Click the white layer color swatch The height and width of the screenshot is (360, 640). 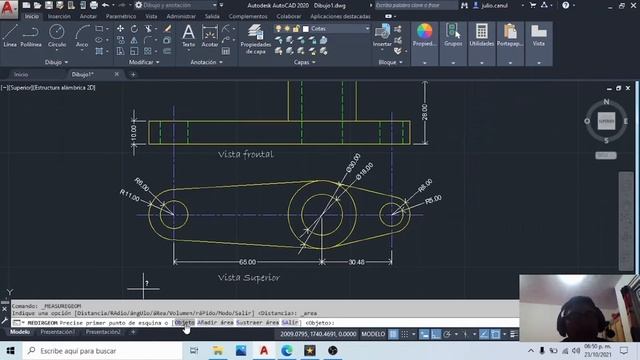pos(306,29)
